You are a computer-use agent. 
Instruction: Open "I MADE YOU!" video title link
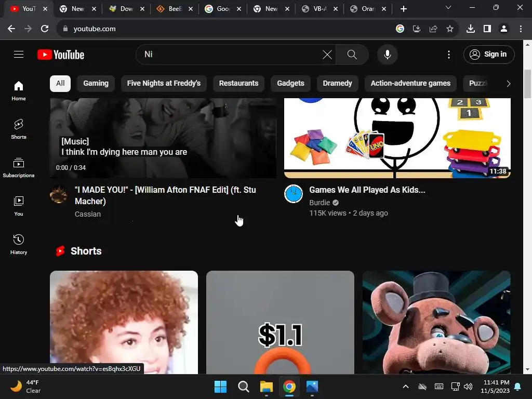165,195
